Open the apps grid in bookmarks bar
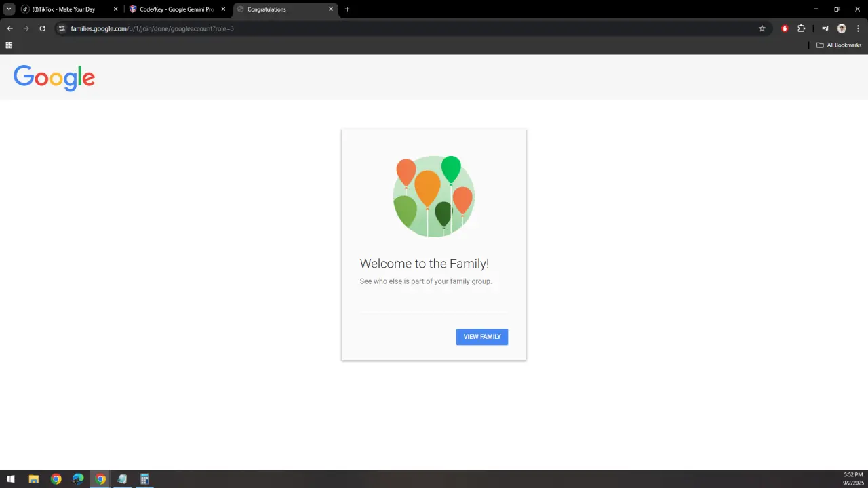The width and height of the screenshot is (868, 488). pos(9,45)
